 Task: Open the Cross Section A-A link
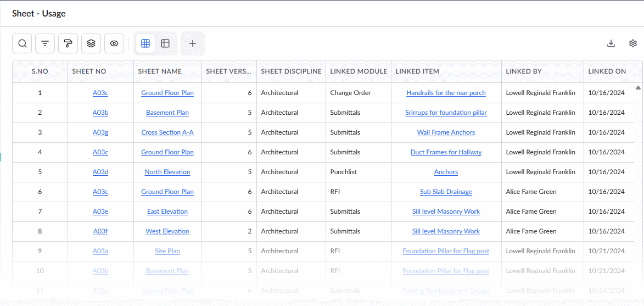click(x=167, y=132)
